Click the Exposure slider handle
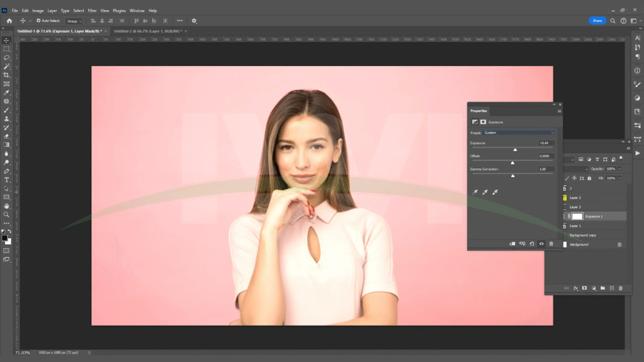 pyautogui.click(x=515, y=150)
